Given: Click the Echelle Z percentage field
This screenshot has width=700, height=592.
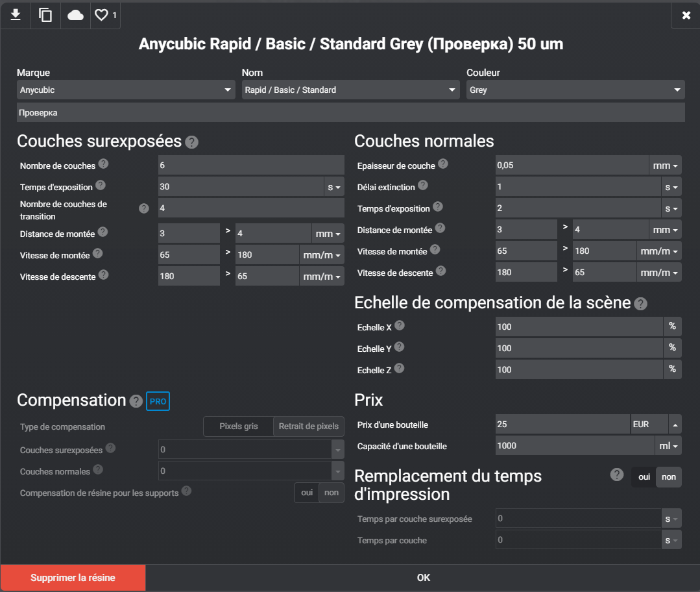Looking at the screenshot, I should (579, 369).
